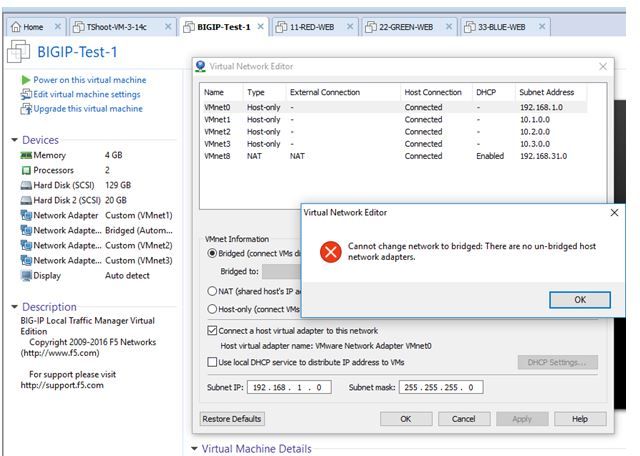Switch to the 33-BLUE-WEB tab
This screenshot has width=640, height=456.
[x=502, y=27]
